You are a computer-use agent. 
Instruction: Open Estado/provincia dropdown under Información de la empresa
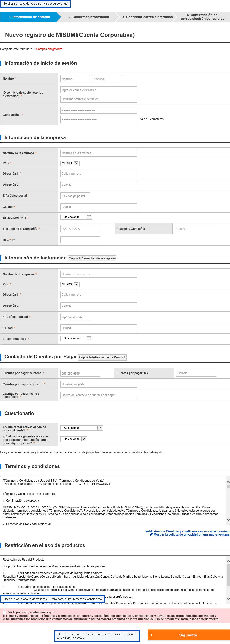(76, 217)
